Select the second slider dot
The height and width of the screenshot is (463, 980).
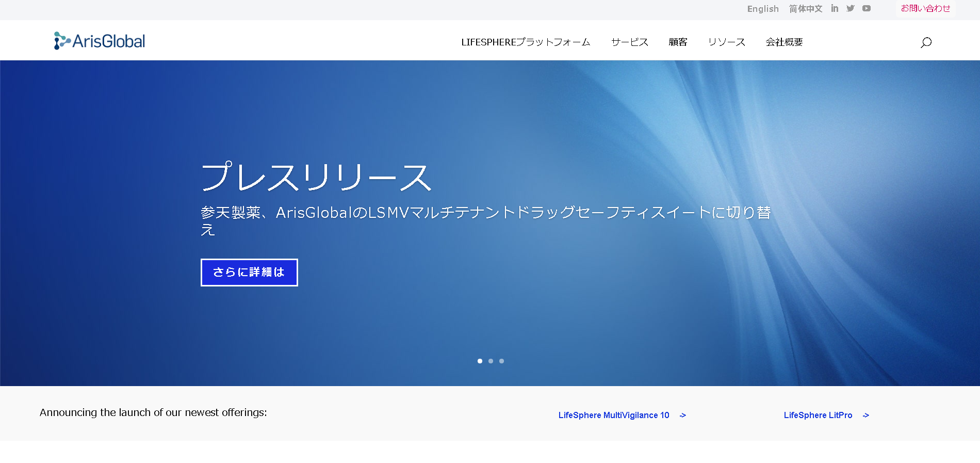click(x=491, y=361)
